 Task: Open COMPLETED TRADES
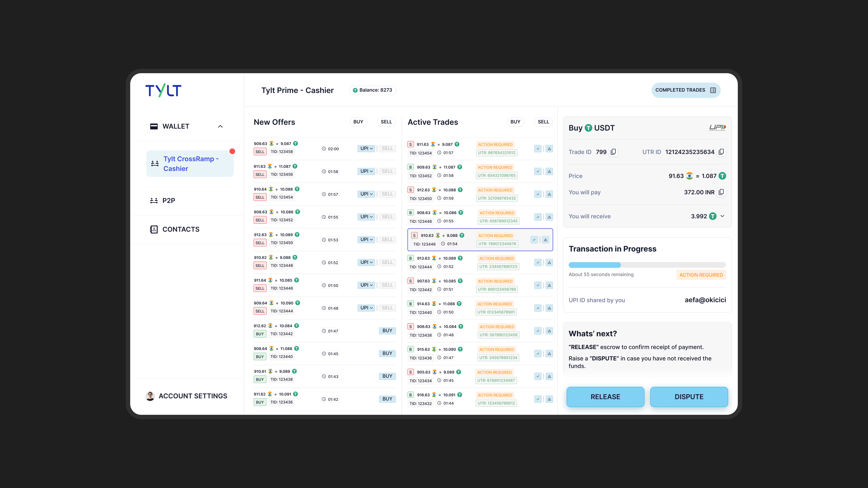[x=686, y=90]
